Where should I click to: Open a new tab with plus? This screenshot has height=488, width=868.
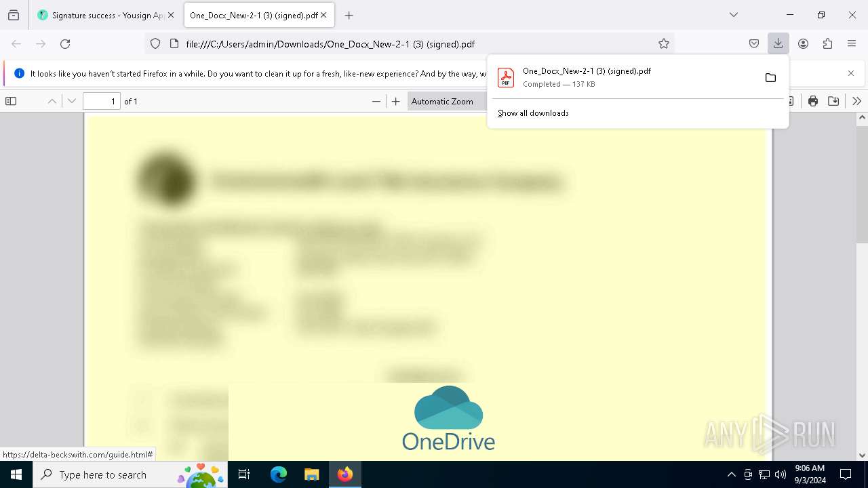(x=349, y=15)
